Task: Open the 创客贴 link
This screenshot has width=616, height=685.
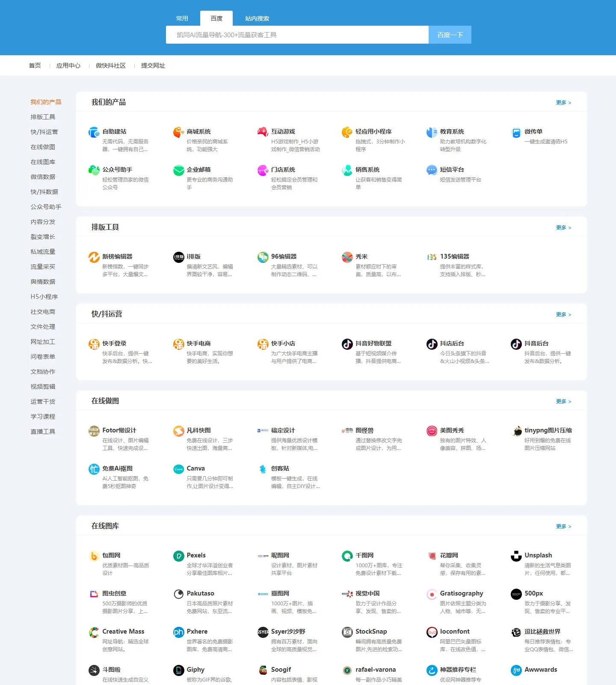Action: coord(280,468)
